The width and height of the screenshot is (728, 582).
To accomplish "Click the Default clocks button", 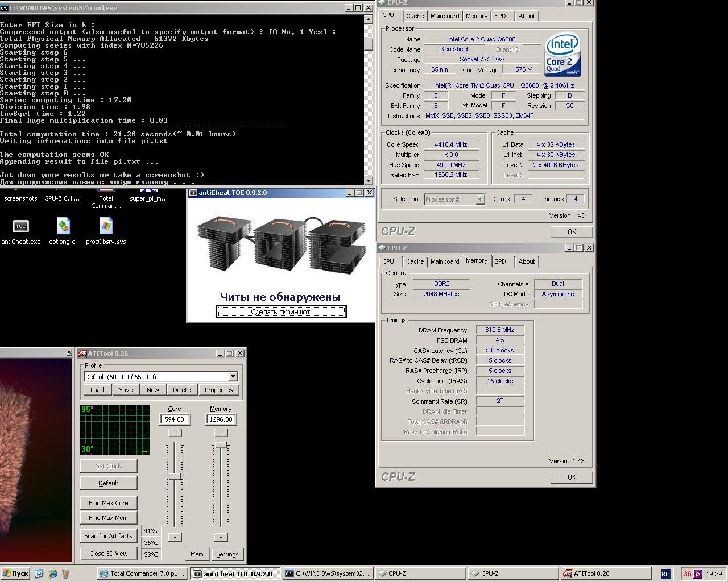I will [x=109, y=483].
